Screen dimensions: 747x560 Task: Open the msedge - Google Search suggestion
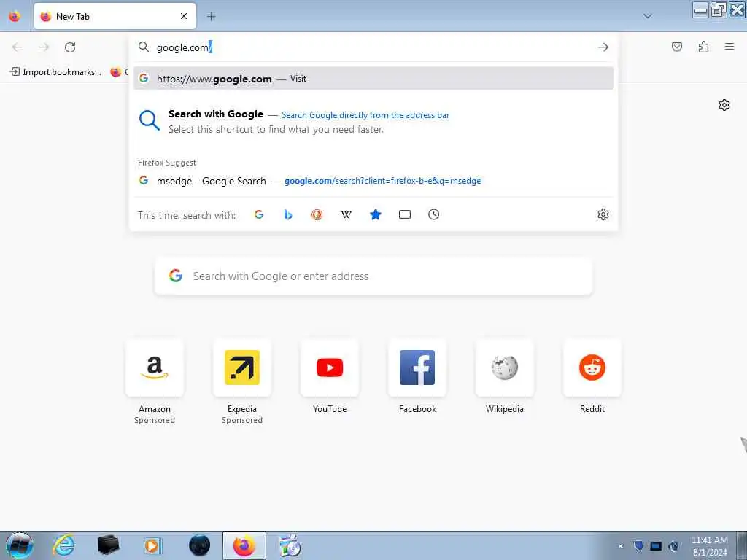point(373,181)
